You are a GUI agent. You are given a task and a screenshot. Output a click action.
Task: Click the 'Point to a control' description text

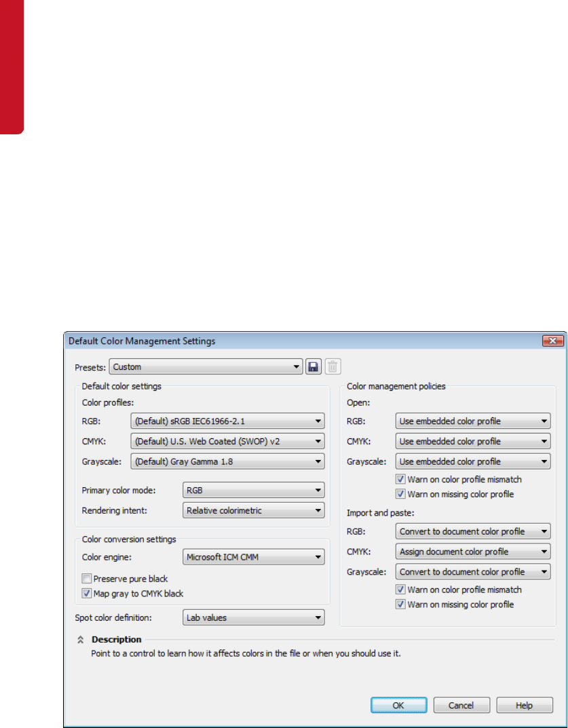click(x=245, y=654)
